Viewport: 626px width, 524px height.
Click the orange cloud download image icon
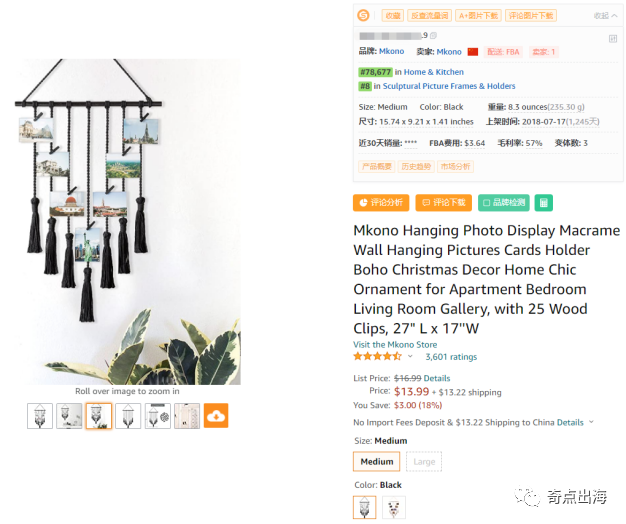point(216,415)
